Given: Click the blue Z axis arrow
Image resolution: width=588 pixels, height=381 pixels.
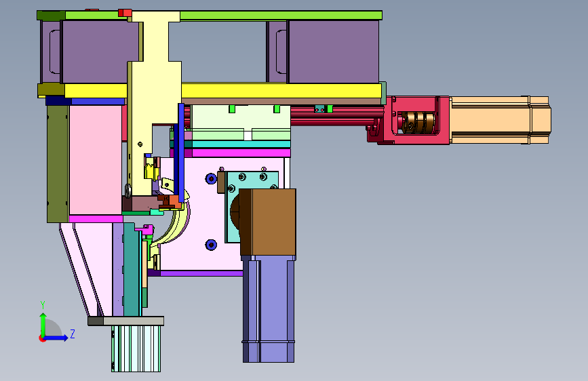Looking at the screenshot, I should click(56, 338).
